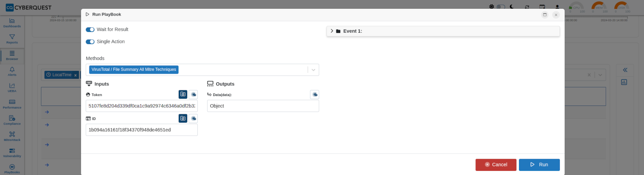The height and width of the screenshot is (175, 644).
Task: Open the Methods dropdown arrow
Action: click(313, 70)
